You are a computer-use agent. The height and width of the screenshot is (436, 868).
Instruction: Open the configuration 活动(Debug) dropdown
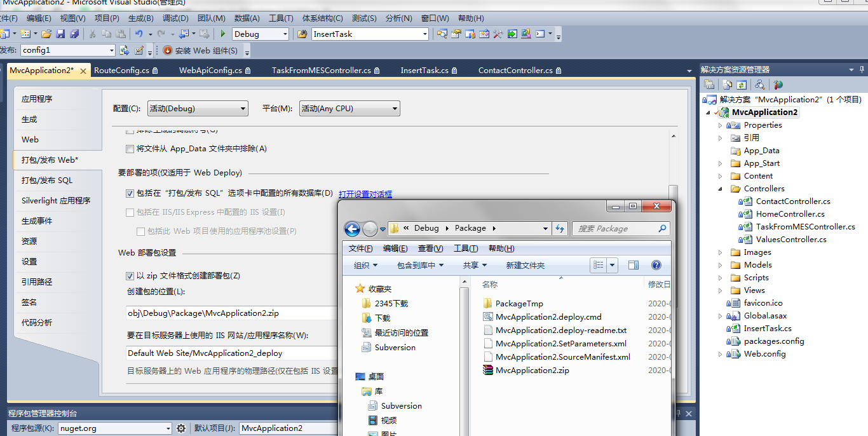198,109
